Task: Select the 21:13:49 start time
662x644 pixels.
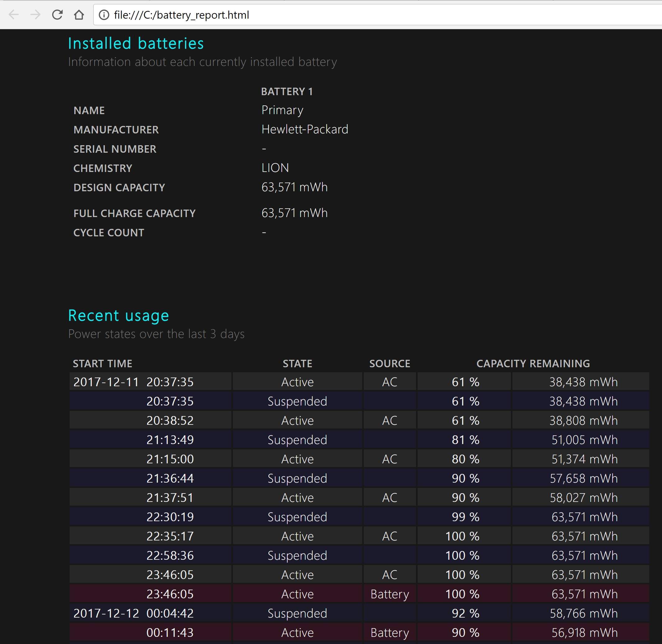Action: click(x=170, y=440)
